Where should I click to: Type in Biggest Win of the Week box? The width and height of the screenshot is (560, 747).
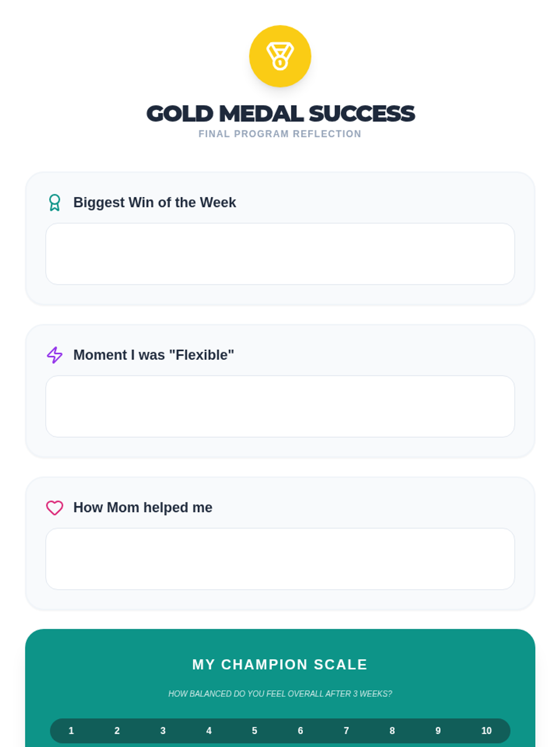point(280,254)
